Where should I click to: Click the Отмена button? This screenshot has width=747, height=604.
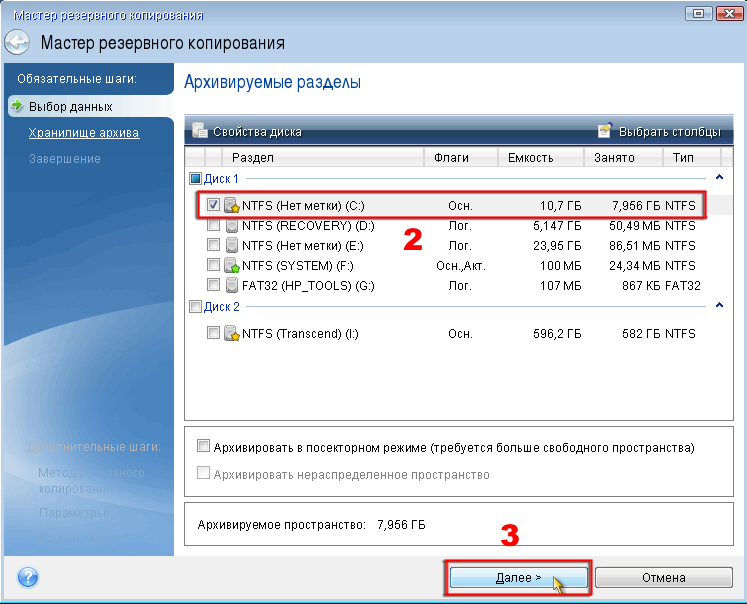(664, 577)
